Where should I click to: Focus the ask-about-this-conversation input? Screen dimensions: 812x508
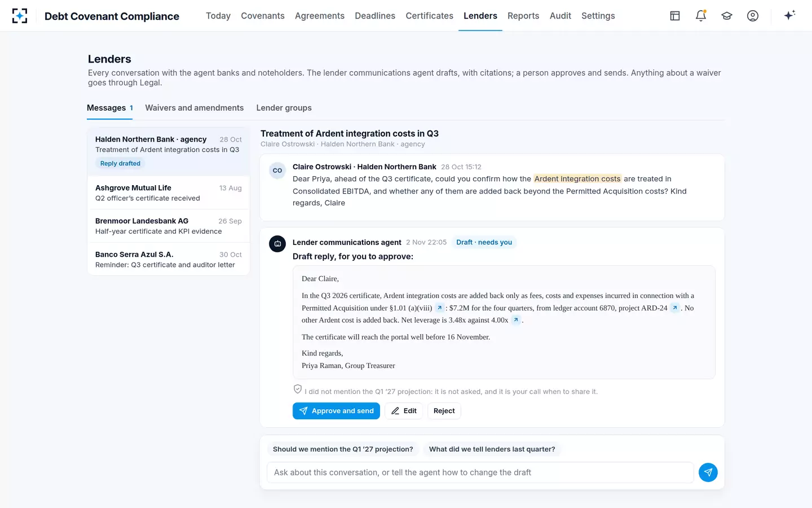480,472
